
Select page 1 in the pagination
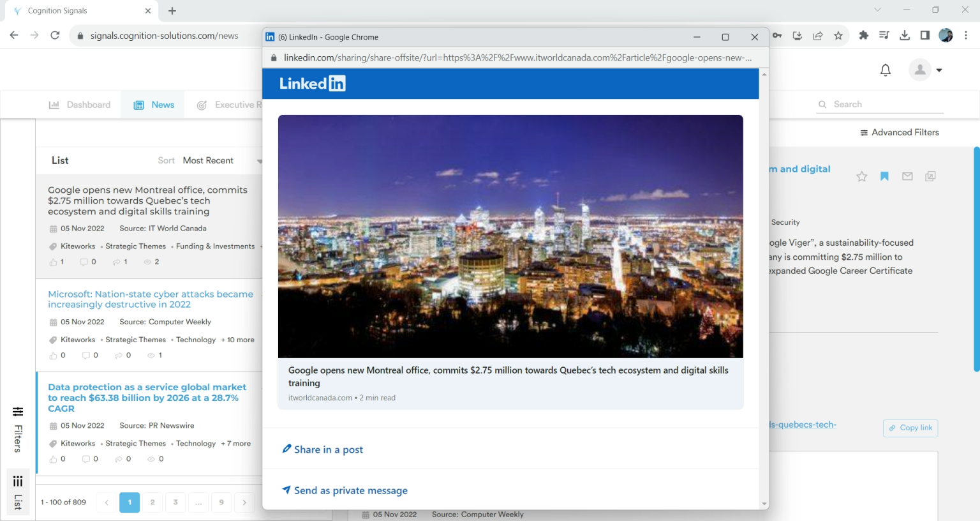click(x=130, y=502)
